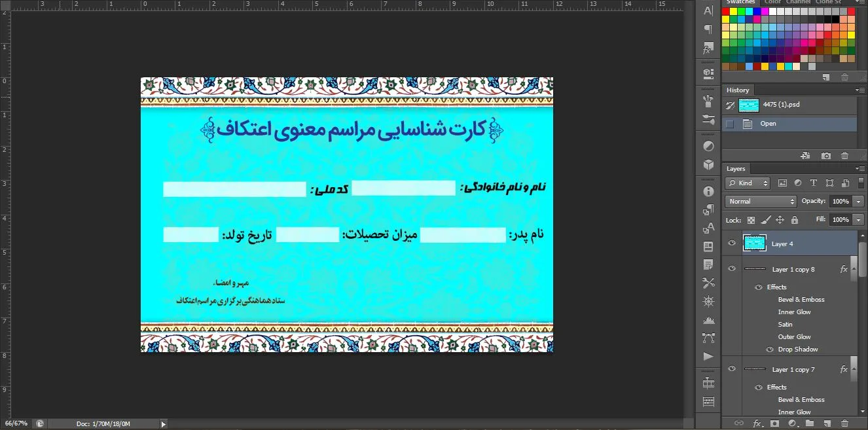Open the Notes panel icon

coord(708,264)
